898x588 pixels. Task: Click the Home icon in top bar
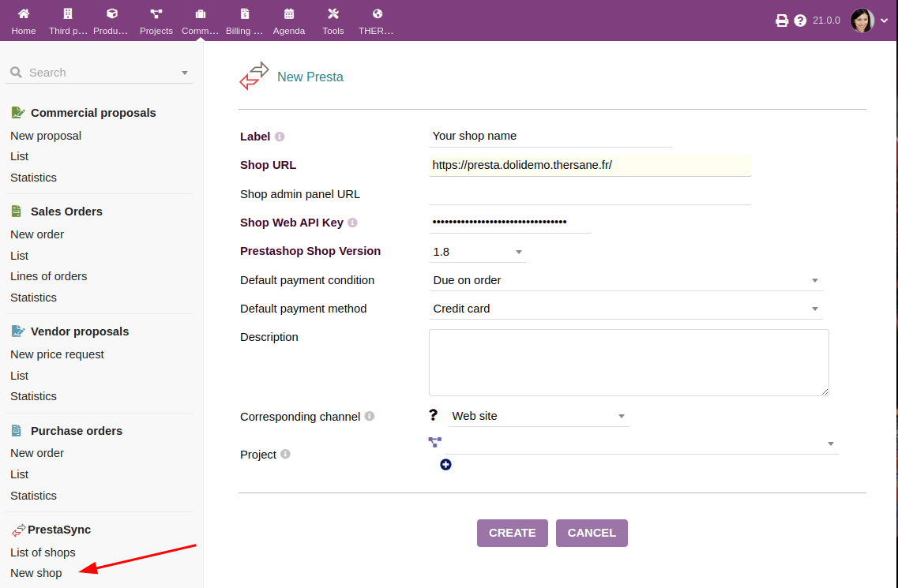pos(24,13)
